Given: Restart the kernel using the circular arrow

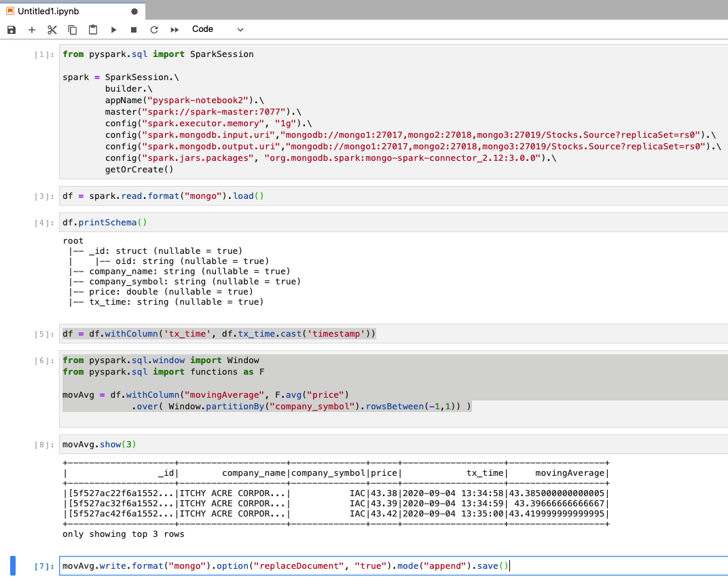Looking at the screenshot, I should click(x=154, y=30).
